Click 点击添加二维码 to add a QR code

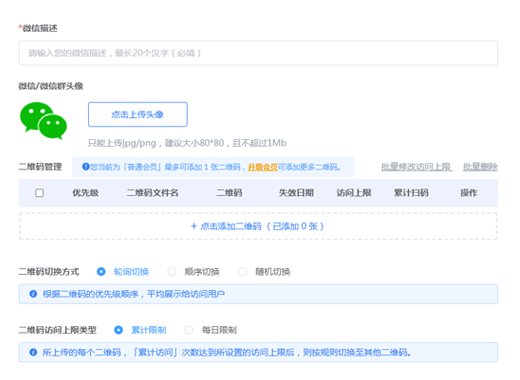[x=258, y=226]
